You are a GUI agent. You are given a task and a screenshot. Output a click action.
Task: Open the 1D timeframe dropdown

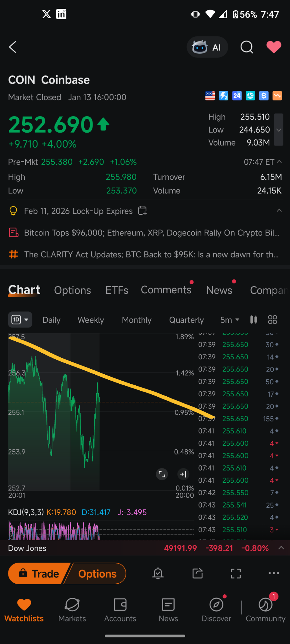(x=20, y=320)
